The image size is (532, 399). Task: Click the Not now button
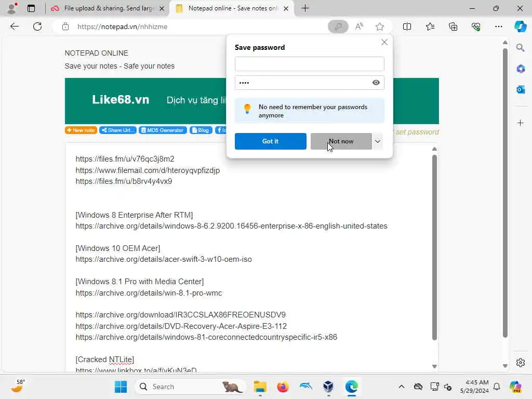pyautogui.click(x=341, y=141)
